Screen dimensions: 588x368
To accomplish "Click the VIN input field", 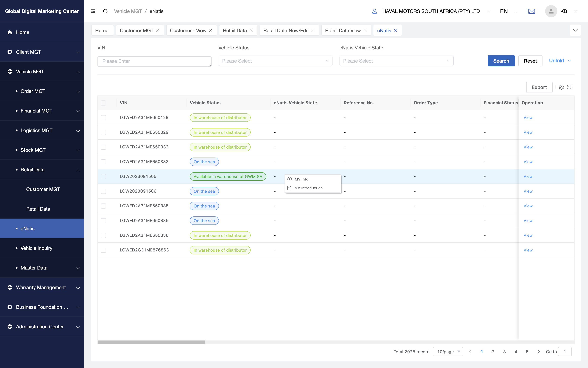I will [x=154, y=61].
